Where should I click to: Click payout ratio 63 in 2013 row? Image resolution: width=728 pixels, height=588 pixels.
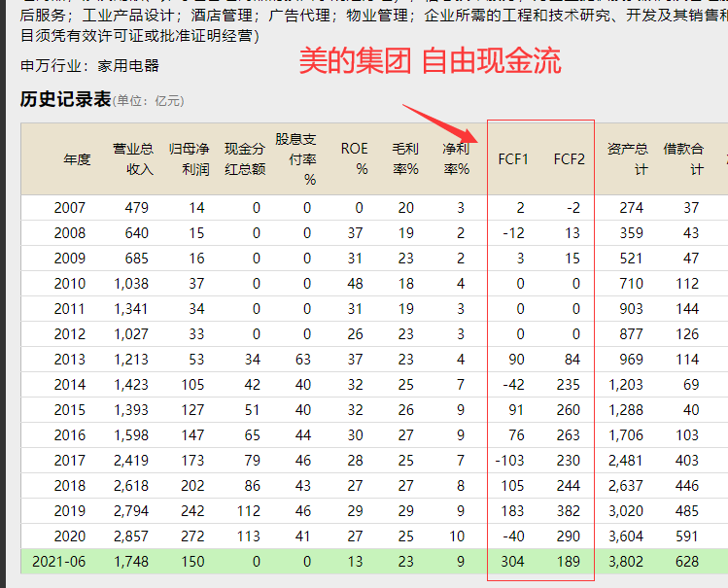pos(302,360)
